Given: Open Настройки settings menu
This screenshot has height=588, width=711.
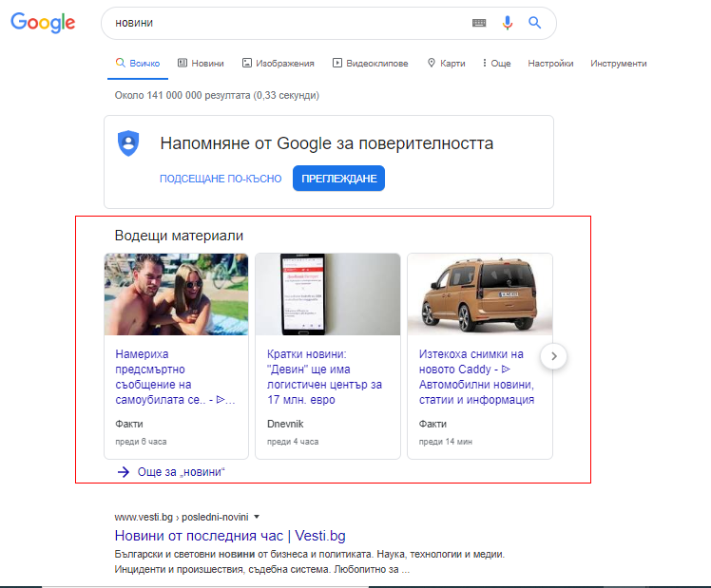Looking at the screenshot, I should pyautogui.click(x=550, y=64).
